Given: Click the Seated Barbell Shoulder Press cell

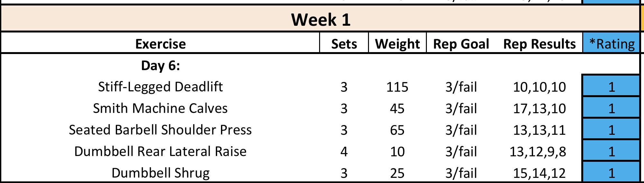Looking at the screenshot, I should [160, 130].
